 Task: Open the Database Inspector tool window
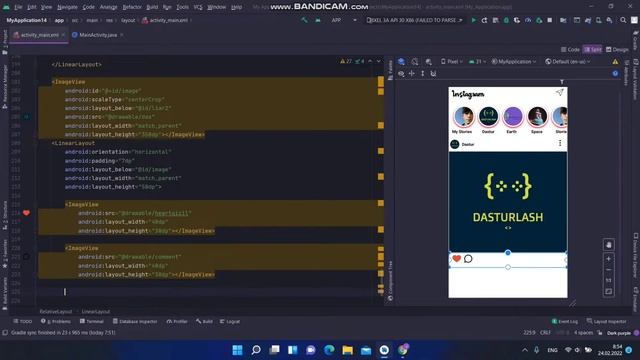[x=135, y=322]
